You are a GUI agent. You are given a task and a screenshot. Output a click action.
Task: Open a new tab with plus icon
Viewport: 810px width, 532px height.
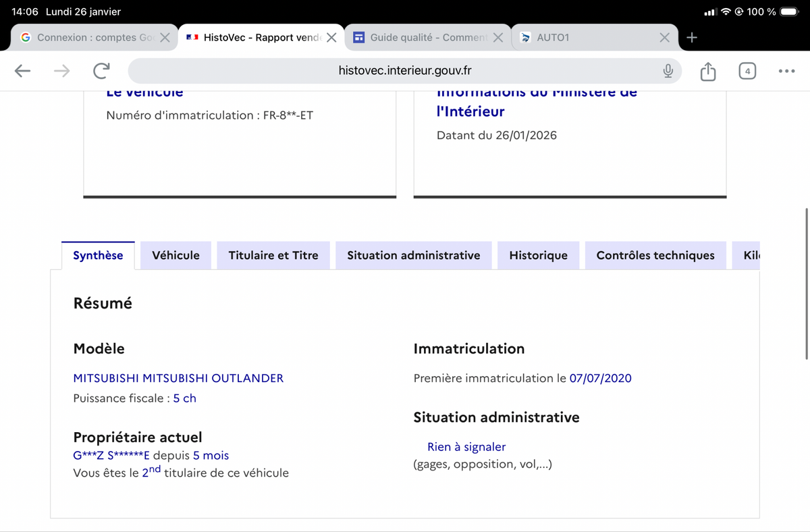691,38
